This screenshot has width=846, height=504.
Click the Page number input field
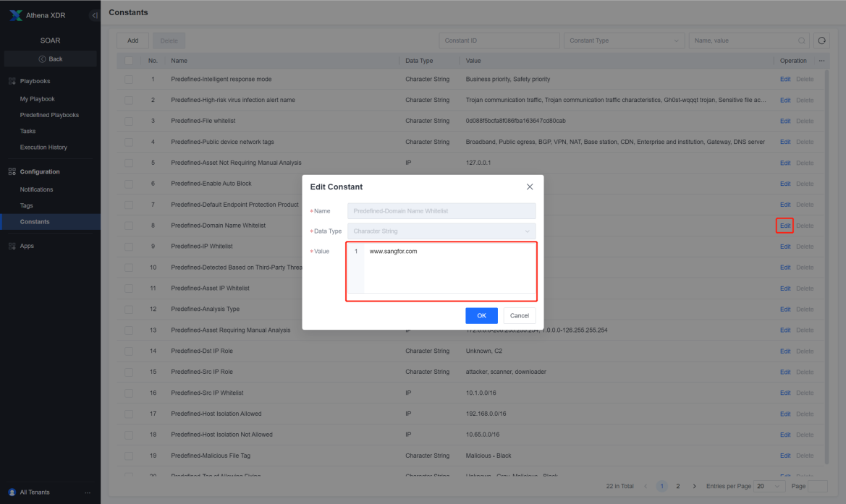click(817, 486)
